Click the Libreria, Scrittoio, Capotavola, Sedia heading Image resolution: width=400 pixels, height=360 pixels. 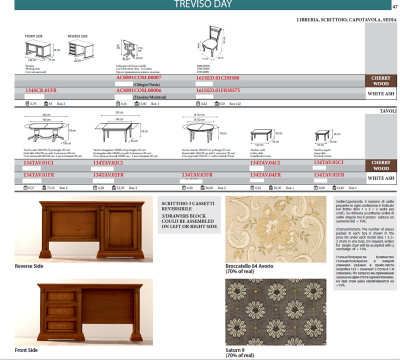pyautogui.click(x=347, y=20)
